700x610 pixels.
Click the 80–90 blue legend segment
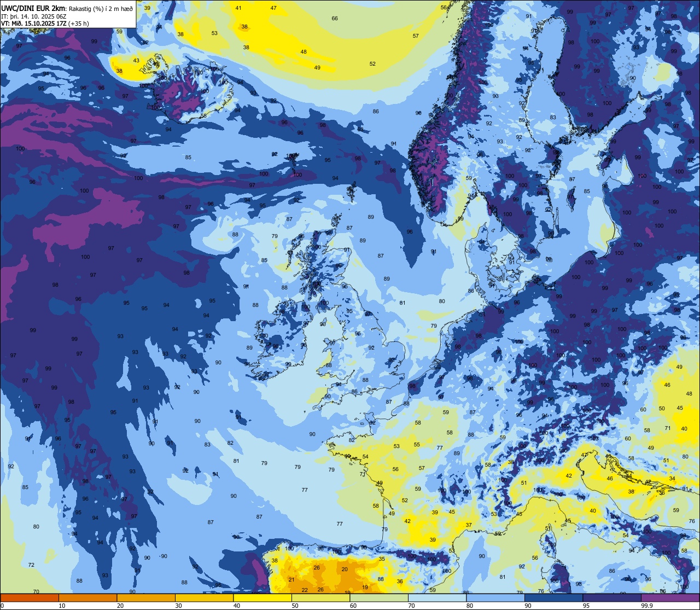point(495,597)
